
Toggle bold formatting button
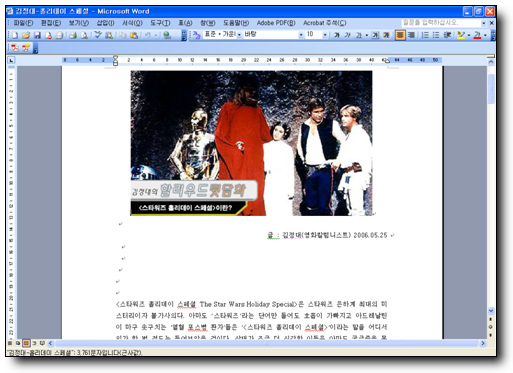[x=337, y=35]
